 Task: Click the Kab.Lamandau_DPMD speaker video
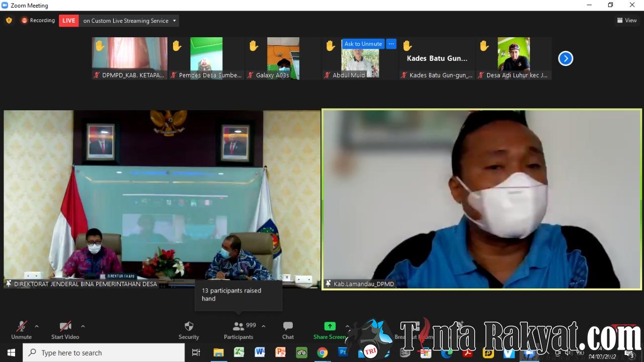coord(482,199)
